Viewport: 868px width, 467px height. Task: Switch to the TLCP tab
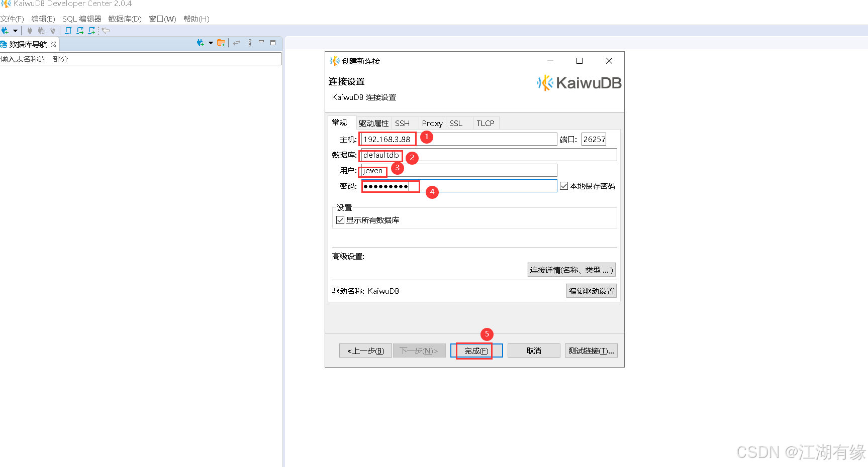[486, 124]
